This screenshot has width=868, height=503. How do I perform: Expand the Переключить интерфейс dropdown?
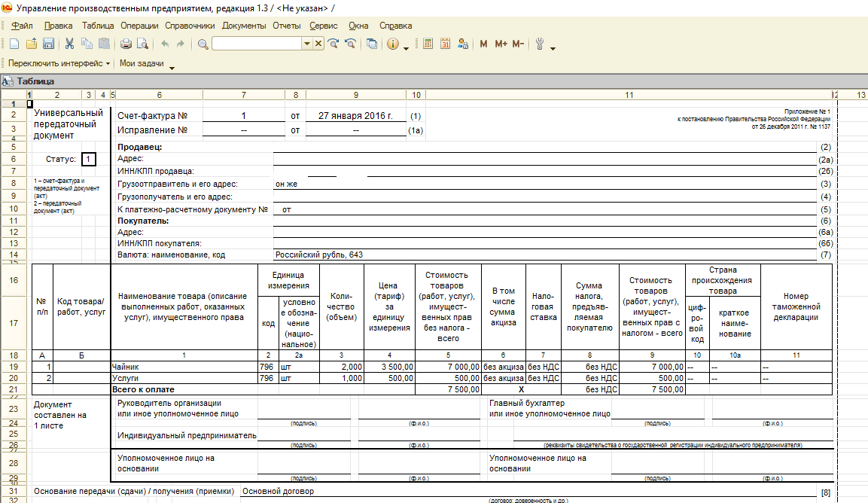(x=108, y=64)
